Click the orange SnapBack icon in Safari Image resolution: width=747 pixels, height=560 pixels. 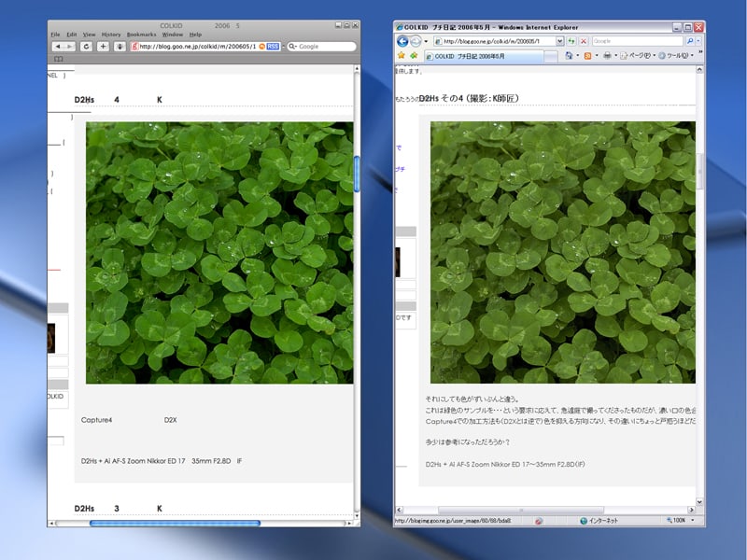click(x=261, y=46)
